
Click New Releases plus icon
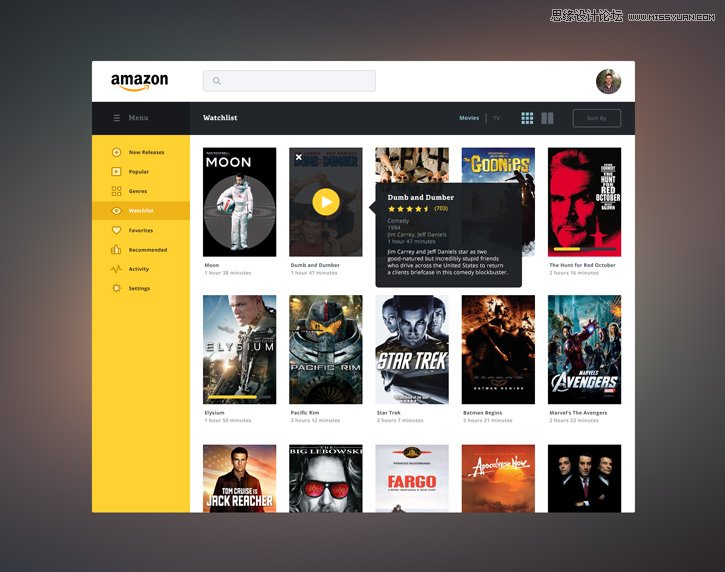coord(117,152)
